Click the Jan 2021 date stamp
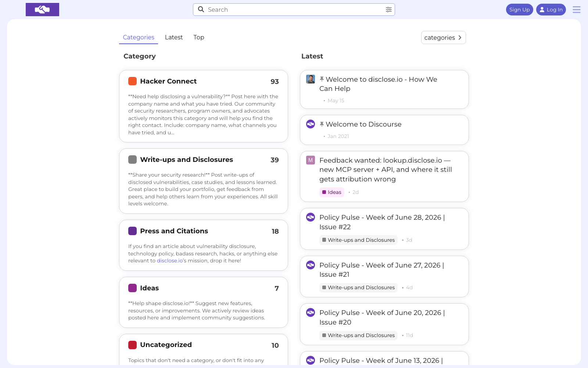This screenshot has width=588, height=368. (338, 136)
